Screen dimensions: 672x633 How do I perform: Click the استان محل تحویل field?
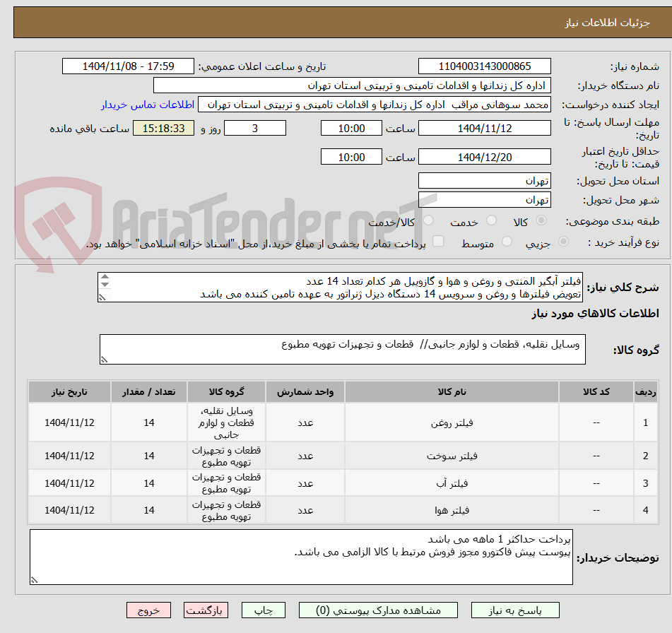click(x=484, y=181)
